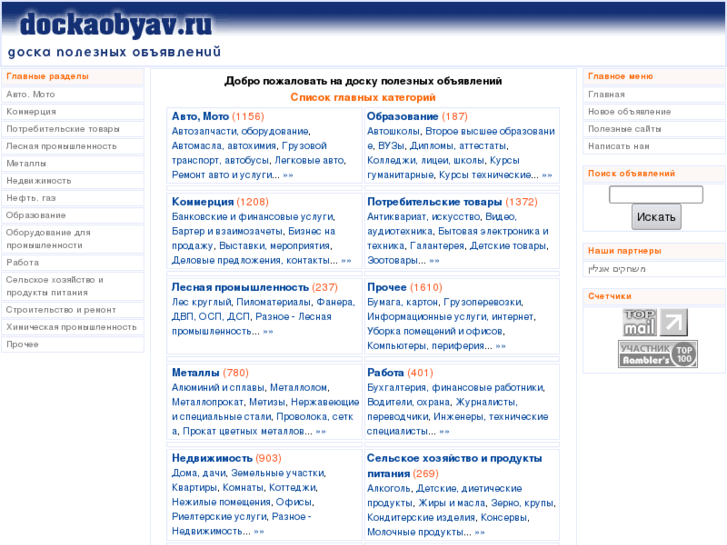Open Банковские и финансовые услуги link
The width and height of the screenshot is (727, 545).
click(253, 217)
